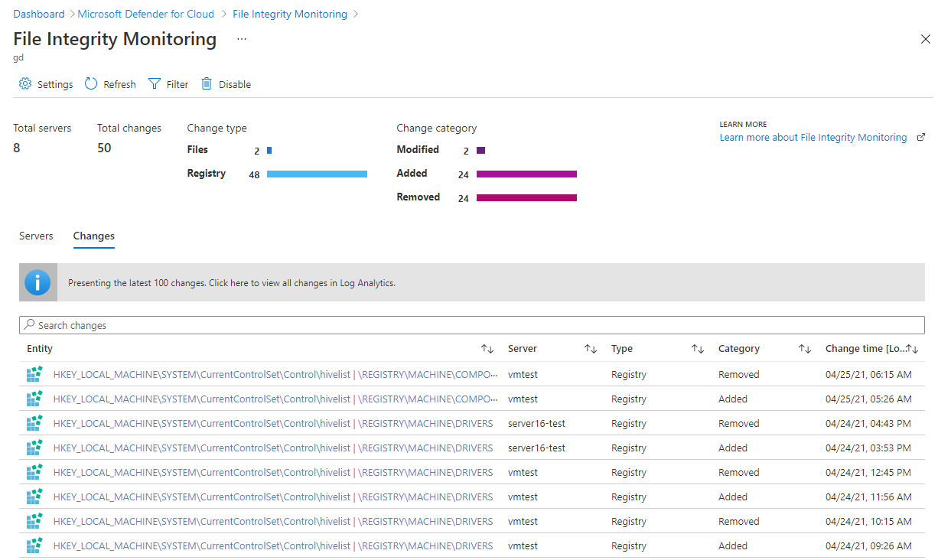Sort the table by Type column arrows

tap(698, 349)
